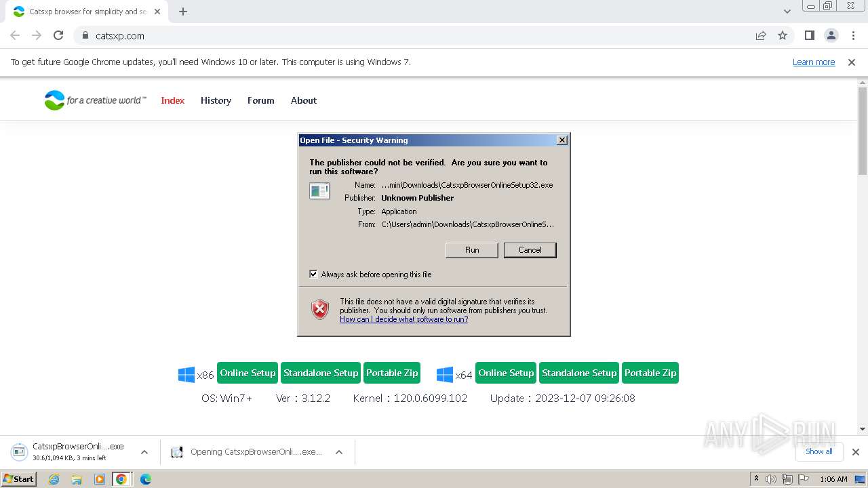Open the Chrome side panel icon
Screen dimensions: 868x488
tap(809, 36)
